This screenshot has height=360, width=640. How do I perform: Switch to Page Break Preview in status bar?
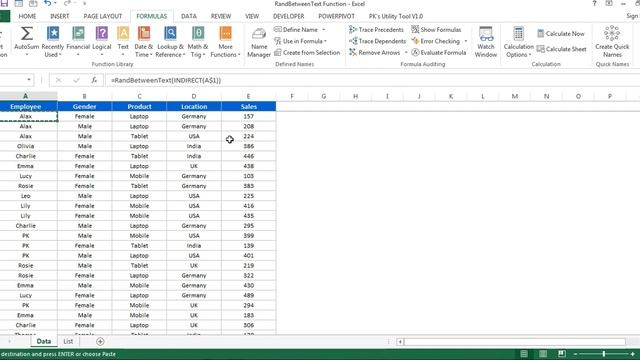coord(562,354)
